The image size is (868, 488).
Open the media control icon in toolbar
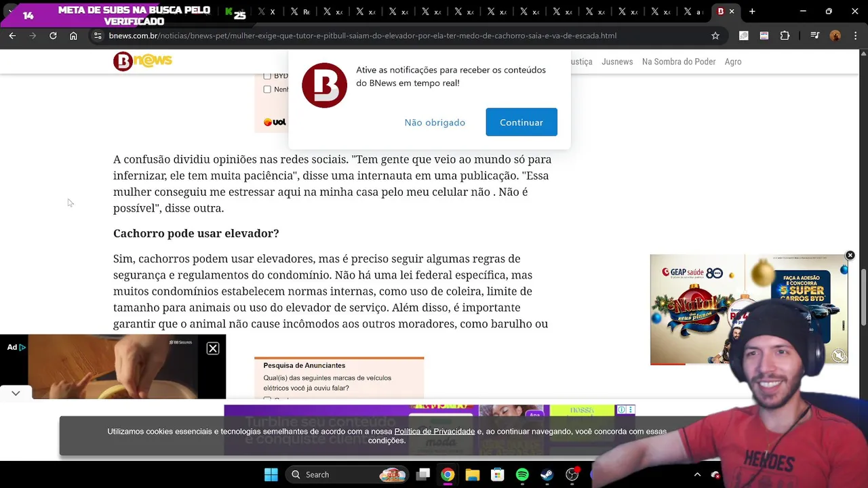(815, 35)
